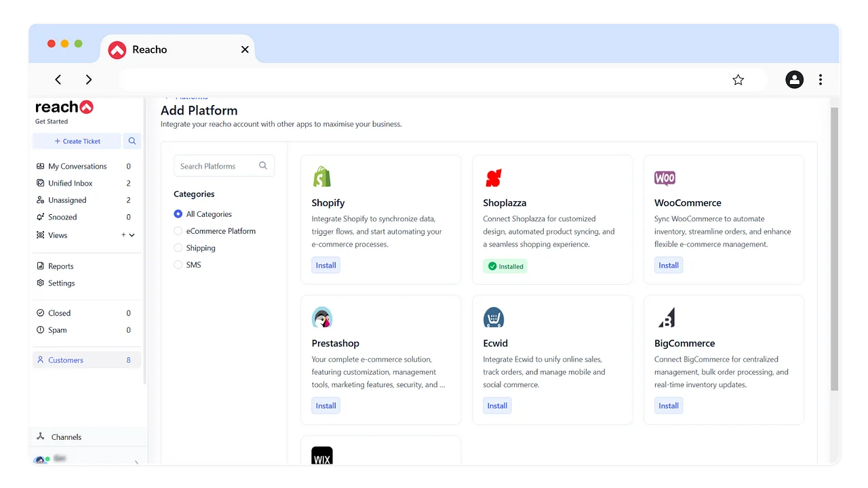Open the Reacho logo in sidebar
Screen dimensions: 868x488
tap(64, 107)
